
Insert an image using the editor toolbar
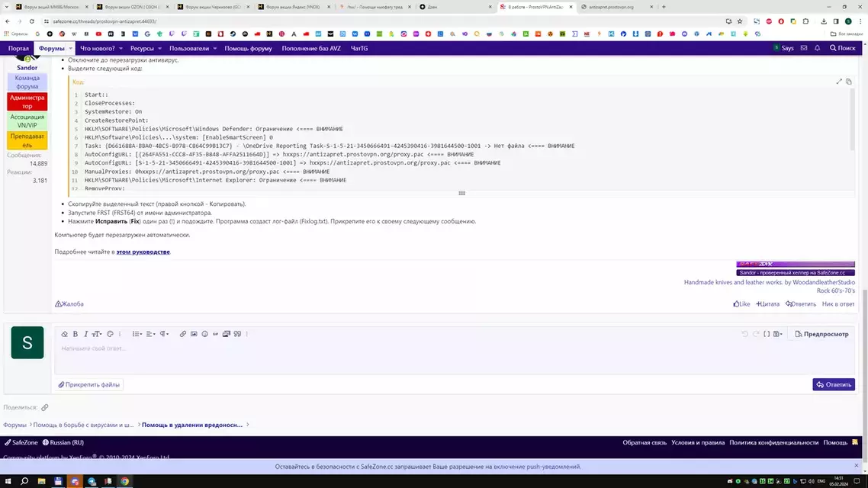(x=192, y=334)
